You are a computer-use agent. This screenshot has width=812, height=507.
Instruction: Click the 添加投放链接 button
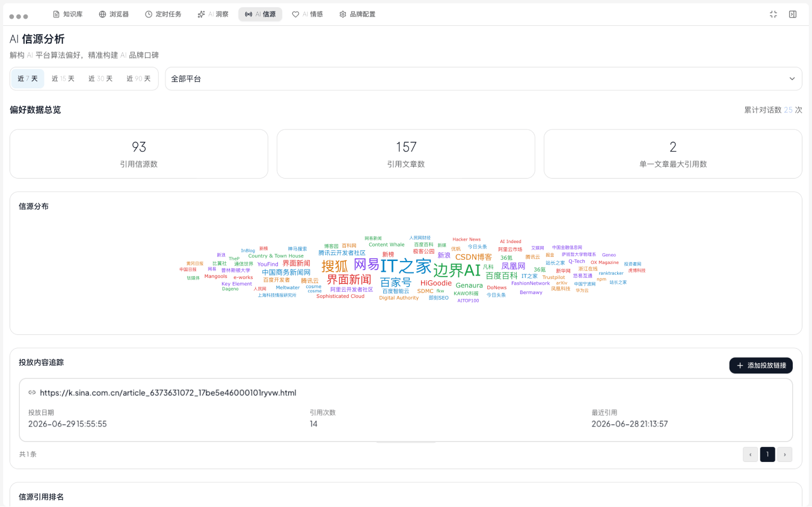click(x=761, y=366)
